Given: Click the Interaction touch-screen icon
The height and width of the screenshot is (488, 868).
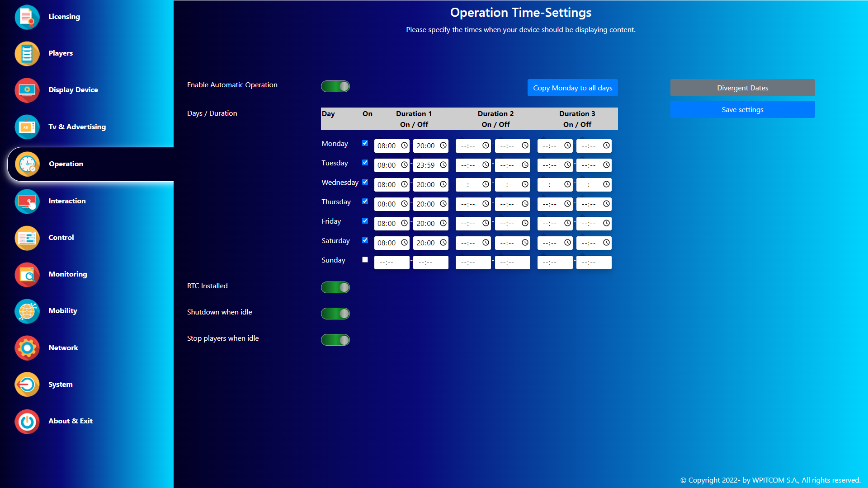Looking at the screenshot, I should (x=27, y=201).
